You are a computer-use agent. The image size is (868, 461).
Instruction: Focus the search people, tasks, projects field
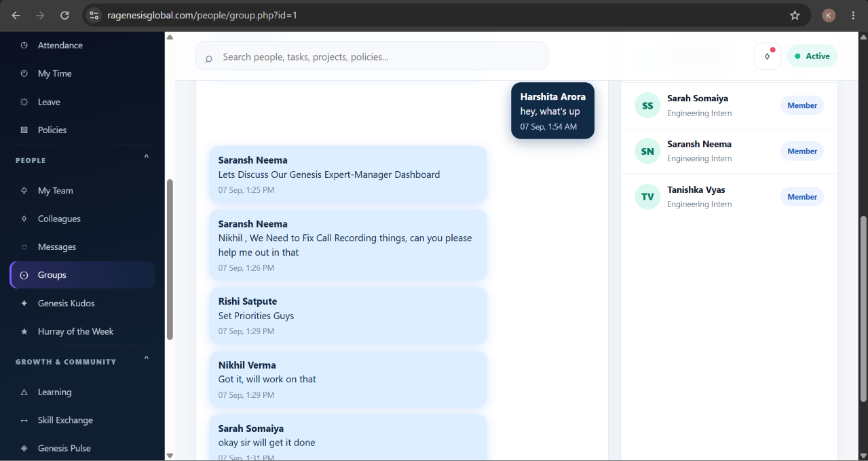pos(372,56)
